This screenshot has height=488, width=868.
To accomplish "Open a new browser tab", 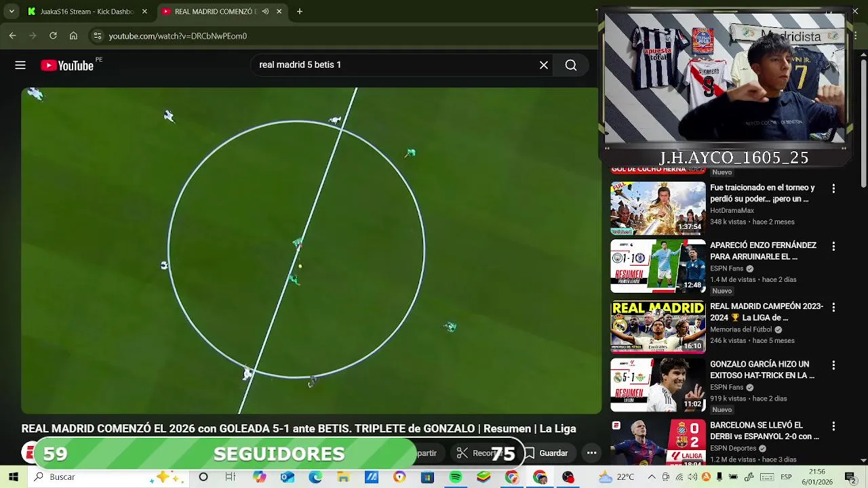I will [x=300, y=12].
